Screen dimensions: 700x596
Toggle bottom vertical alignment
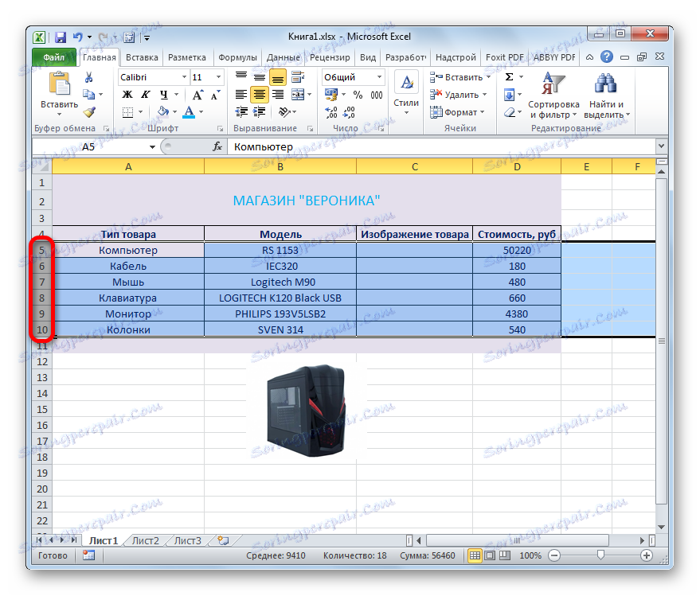pyautogui.click(x=278, y=77)
